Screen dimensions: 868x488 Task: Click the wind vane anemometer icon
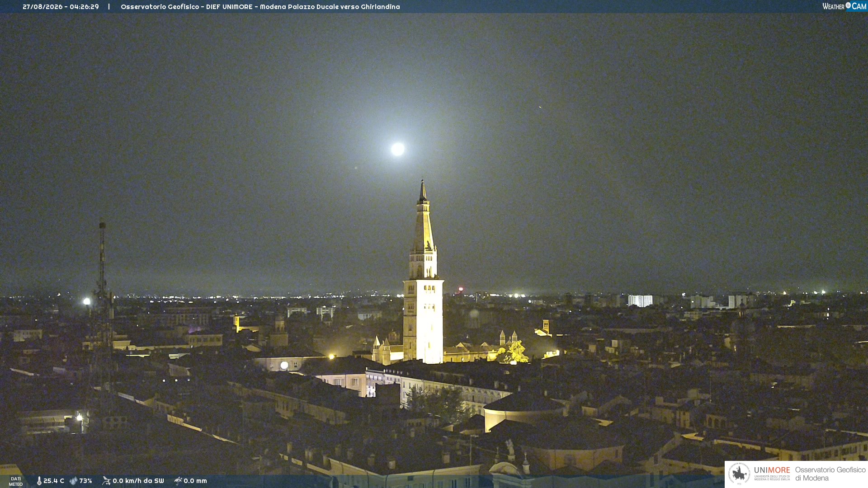(106, 481)
